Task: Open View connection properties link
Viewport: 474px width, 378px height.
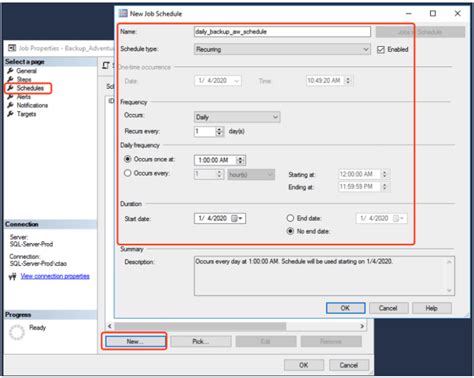Action: [x=55, y=276]
